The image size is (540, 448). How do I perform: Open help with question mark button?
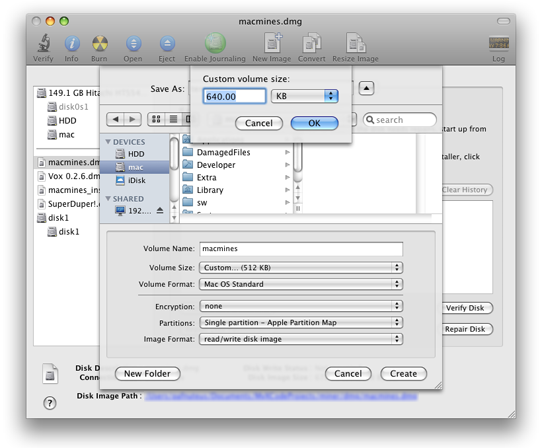click(50, 403)
